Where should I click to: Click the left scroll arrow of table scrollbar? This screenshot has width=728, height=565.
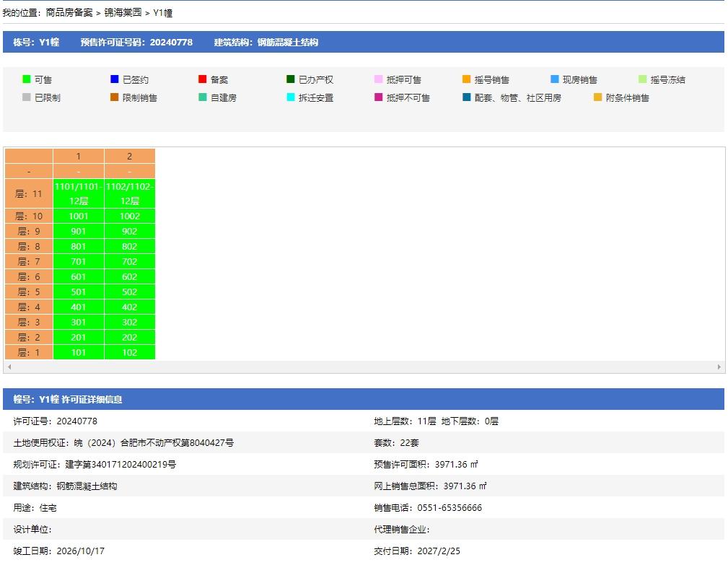point(9,367)
